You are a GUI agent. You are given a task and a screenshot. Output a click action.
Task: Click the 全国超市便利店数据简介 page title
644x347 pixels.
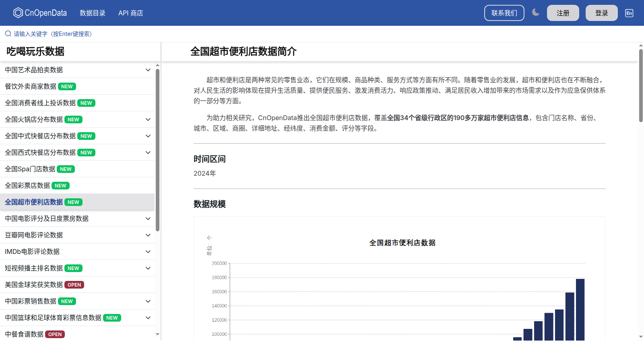[244, 52]
